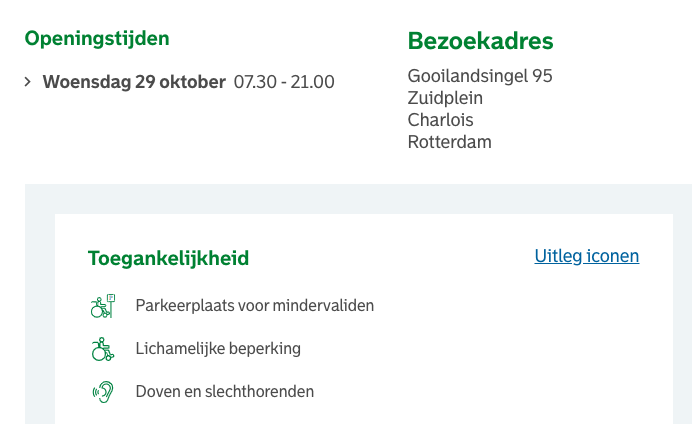The width and height of the screenshot is (692, 424).
Task: Click the Charlois district text
Action: [440, 120]
